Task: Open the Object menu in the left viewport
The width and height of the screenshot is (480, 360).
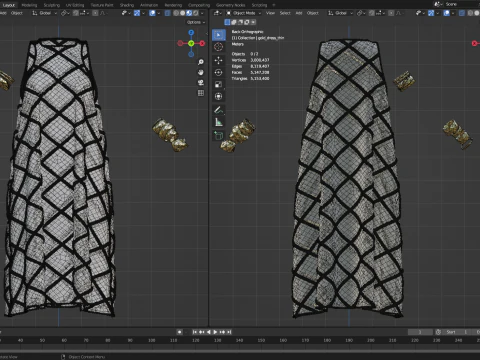Action: tap(17, 13)
